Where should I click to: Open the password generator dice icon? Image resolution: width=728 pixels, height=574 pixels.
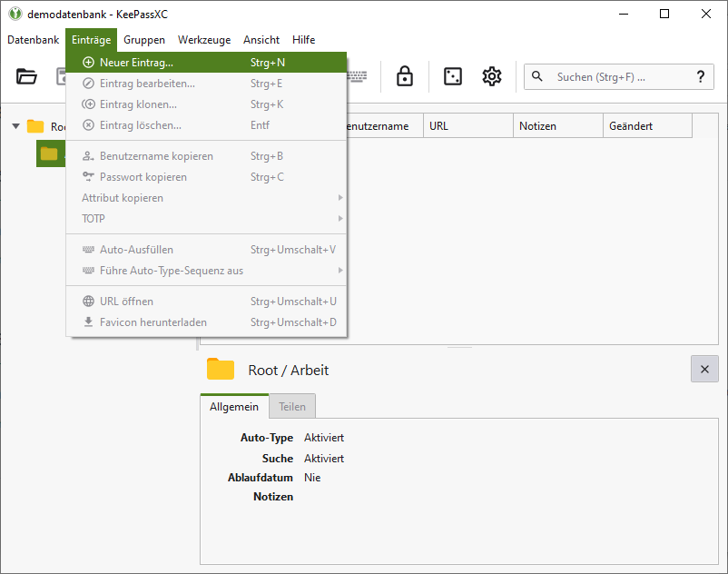click(452, 77)
